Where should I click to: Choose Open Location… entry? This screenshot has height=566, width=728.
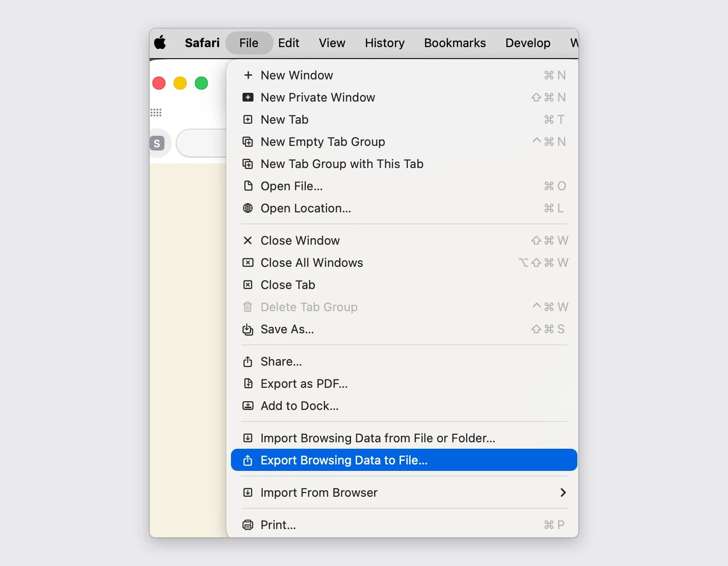click(404, 208)
